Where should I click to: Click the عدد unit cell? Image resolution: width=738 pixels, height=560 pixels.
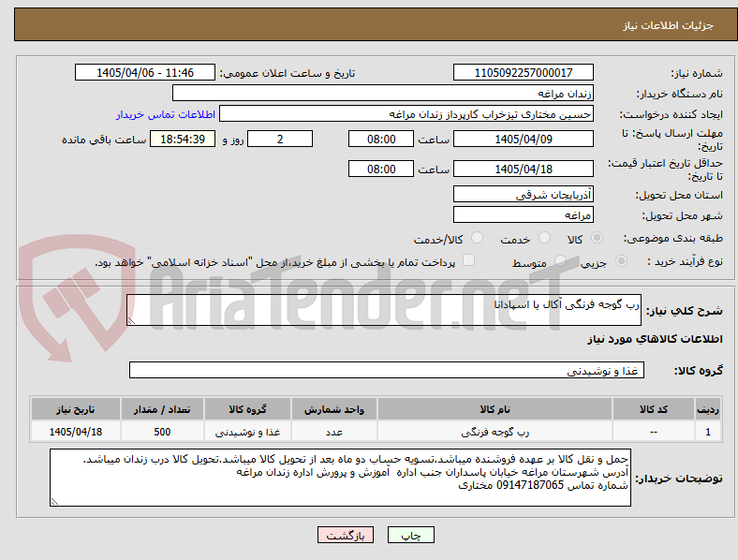[x=334, y=432]
